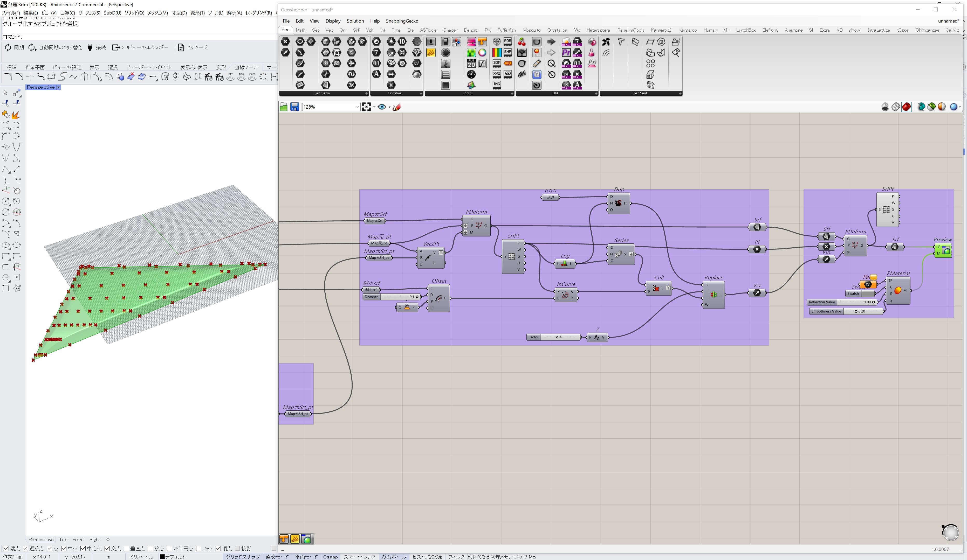Click the Osnap status bar button
The width and height of the screenshot is (967, 560).
point(330,557)
